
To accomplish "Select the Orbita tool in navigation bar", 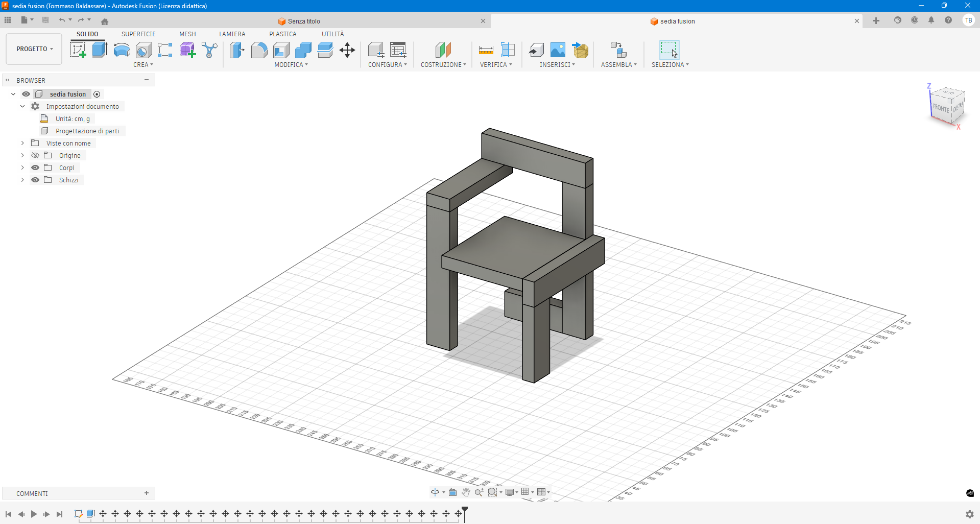I will [436, 492].
